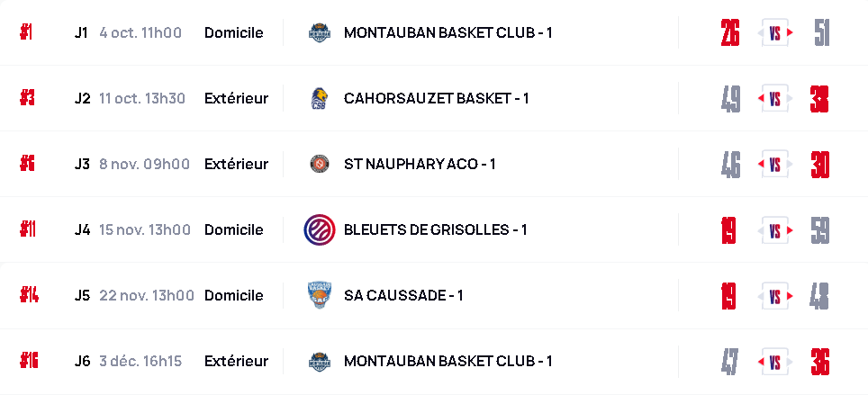868x395 pixels.
Task: Open the SA CAUSSADE - 1 team link
Action: click(x=402, y=295)
